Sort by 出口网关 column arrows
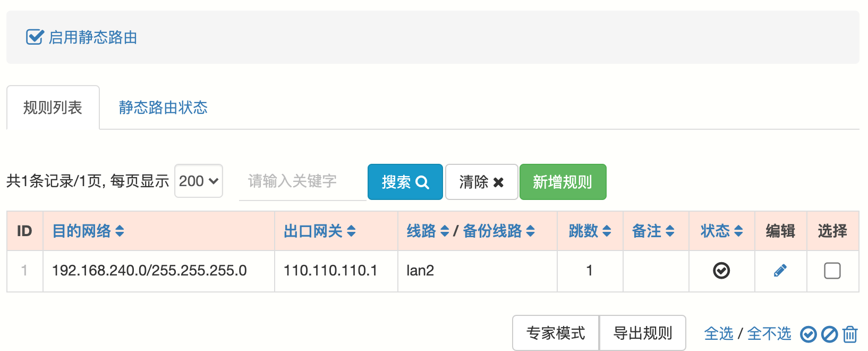 coord(351,231)
